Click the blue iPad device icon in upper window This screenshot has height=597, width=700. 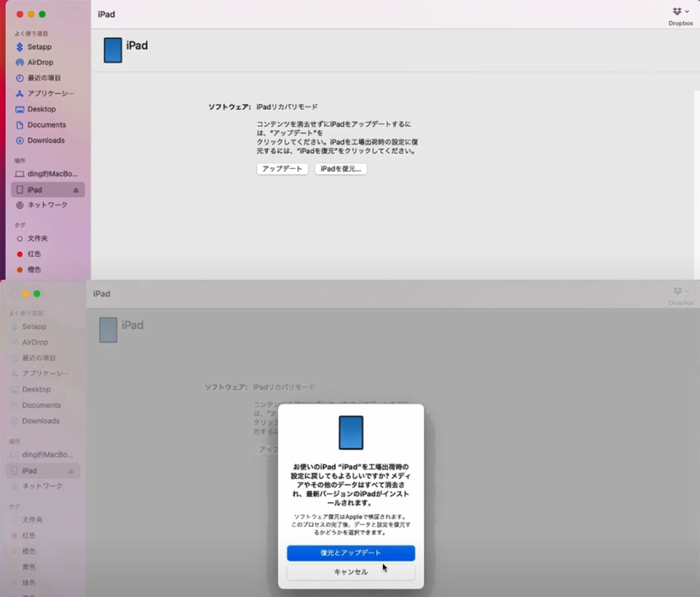coord(113,50)
